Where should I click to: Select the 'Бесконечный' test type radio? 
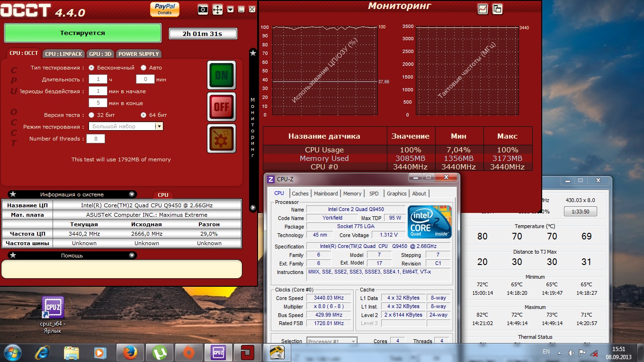pos(91,68)
